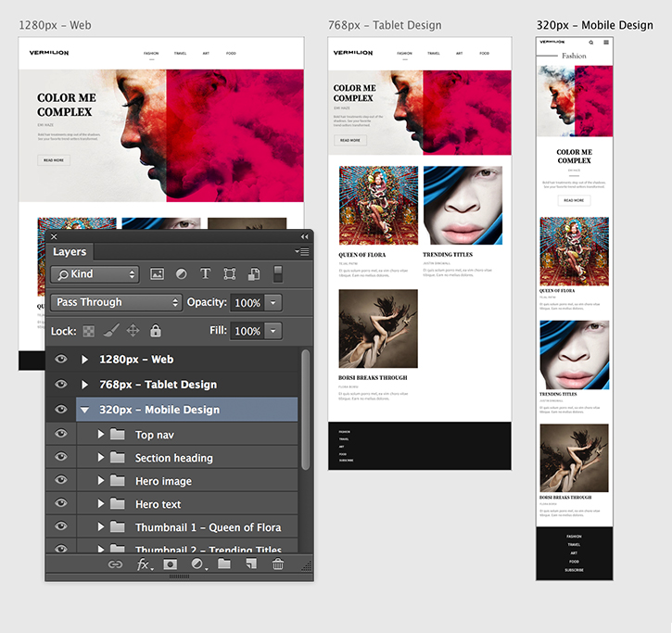Click the Hero image folder icon
Image resolution: width=672 pixels, height=633 pixels.
pos(118,481)
